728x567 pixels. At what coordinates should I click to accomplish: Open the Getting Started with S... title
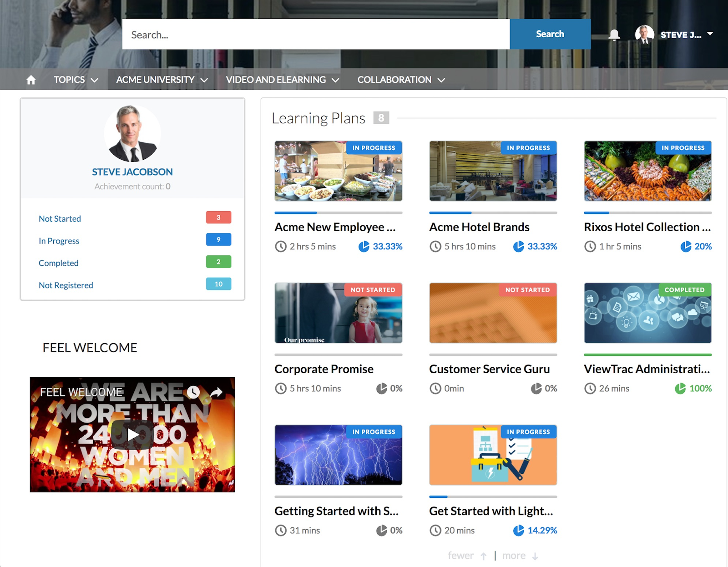click(x=336, y=511)
